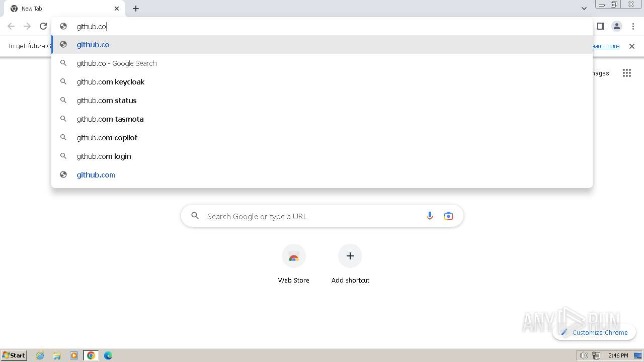Pick the github.com login suggestion
This screenshot has width=644, height=362.
104,156
